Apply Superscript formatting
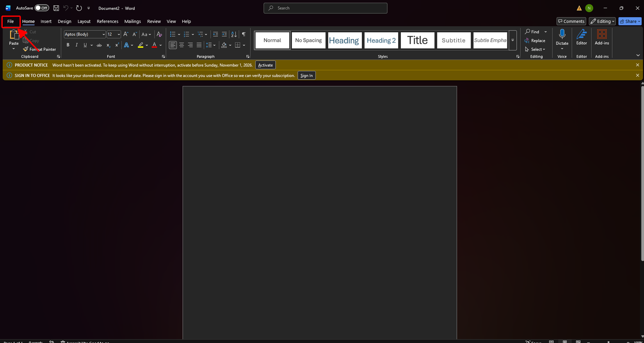The height and width of the screenshot is (343, 644). pyautogui.click(x=117, y=45)
